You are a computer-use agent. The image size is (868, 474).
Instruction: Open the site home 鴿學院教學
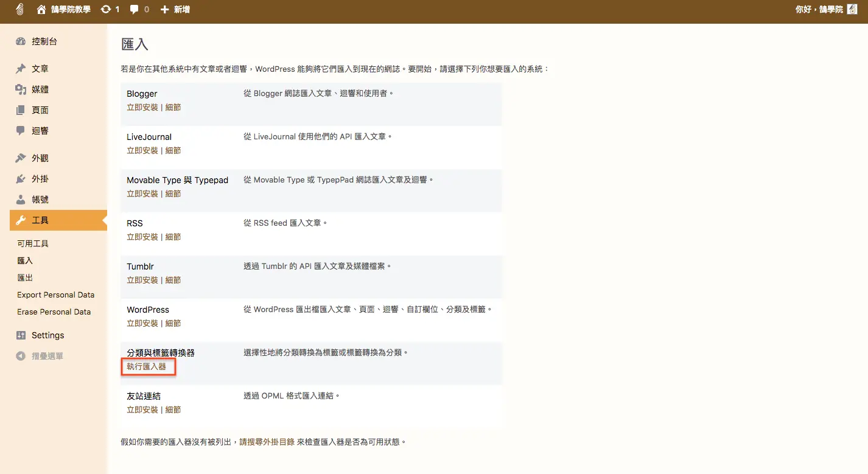click(x=63, y=9)
